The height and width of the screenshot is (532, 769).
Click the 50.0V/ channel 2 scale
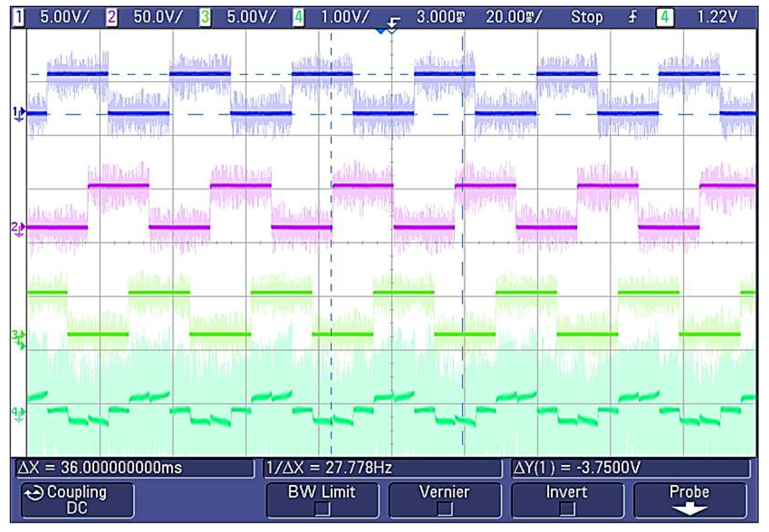coord(158,17)
